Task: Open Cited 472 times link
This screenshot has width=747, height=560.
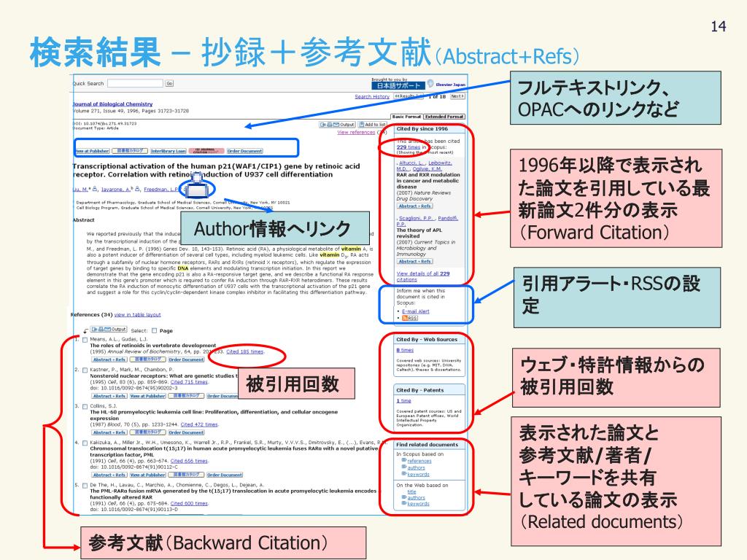Action: [199, 424]
